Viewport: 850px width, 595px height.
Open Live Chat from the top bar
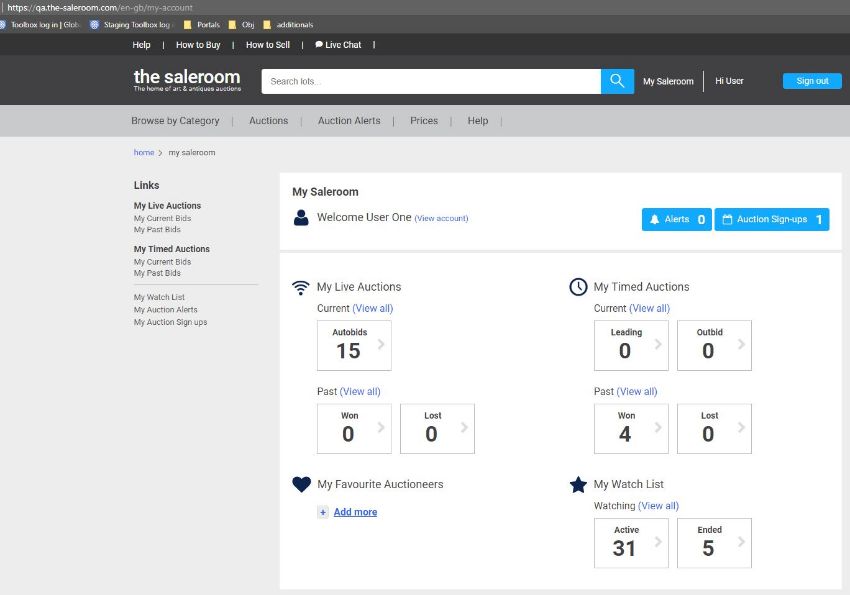(x=338, y=45)
